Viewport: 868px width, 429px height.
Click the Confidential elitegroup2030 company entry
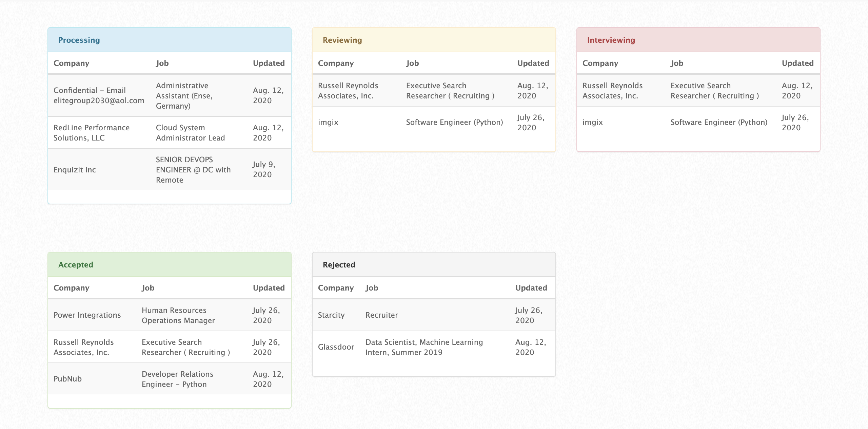click(x=99, y=95)
